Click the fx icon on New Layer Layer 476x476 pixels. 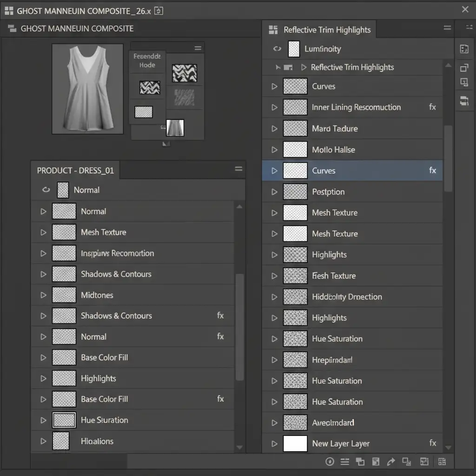pos(432,443)
